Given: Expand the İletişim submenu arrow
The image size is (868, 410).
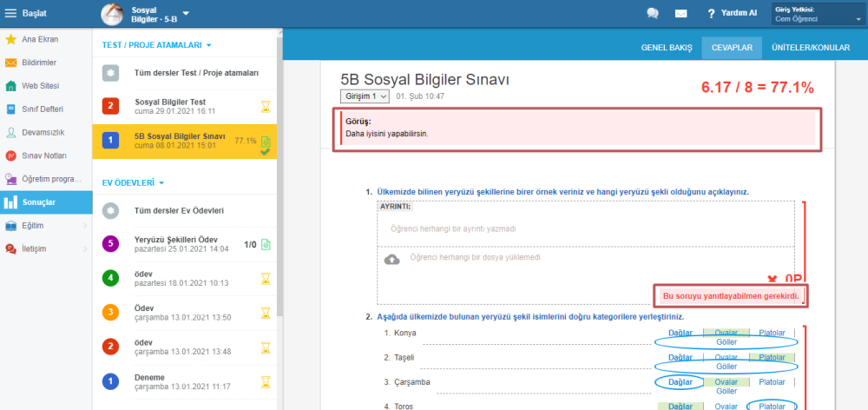Looking at the screenshot, I should point(85,248).
